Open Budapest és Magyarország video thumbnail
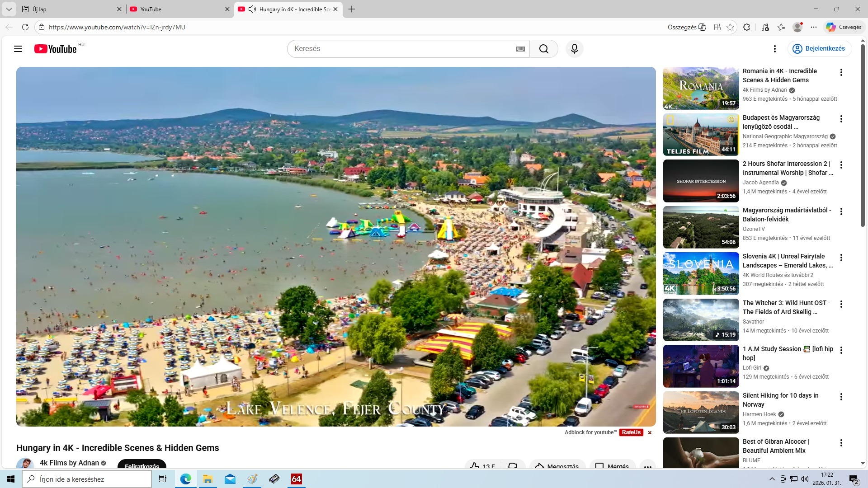The height and width of the screenshot is (488, 868). 700,135
